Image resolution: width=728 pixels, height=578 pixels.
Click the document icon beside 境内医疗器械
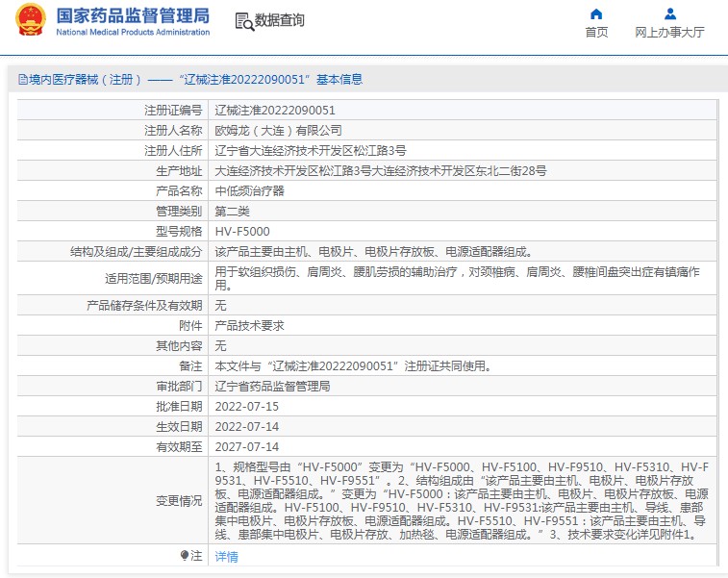click(x=23, y=80)
